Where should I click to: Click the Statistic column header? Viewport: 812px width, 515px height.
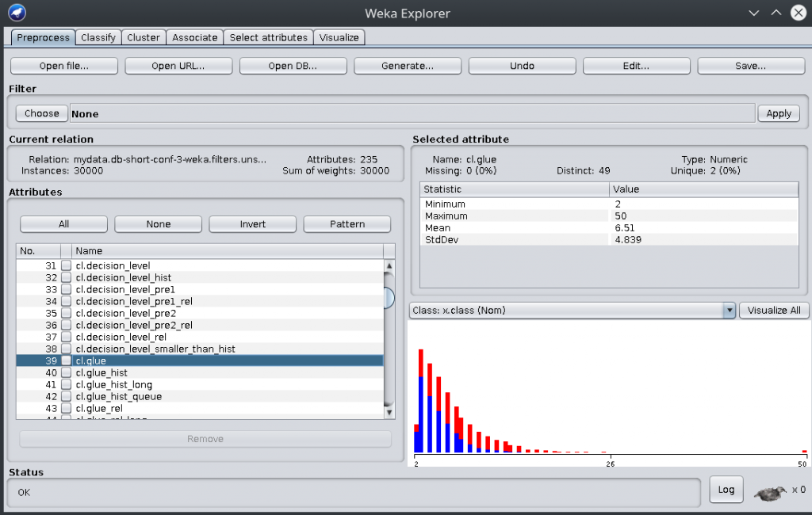click(514, 189)
